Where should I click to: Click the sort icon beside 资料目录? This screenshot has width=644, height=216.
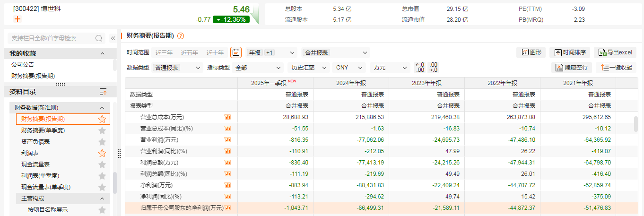(x=103, y=92)
